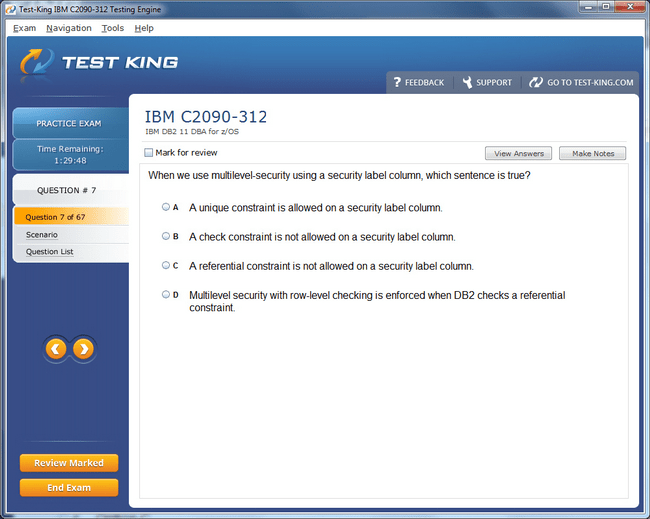
Task: Close the Testing Engine window
Action: click(x=630, y=6)
